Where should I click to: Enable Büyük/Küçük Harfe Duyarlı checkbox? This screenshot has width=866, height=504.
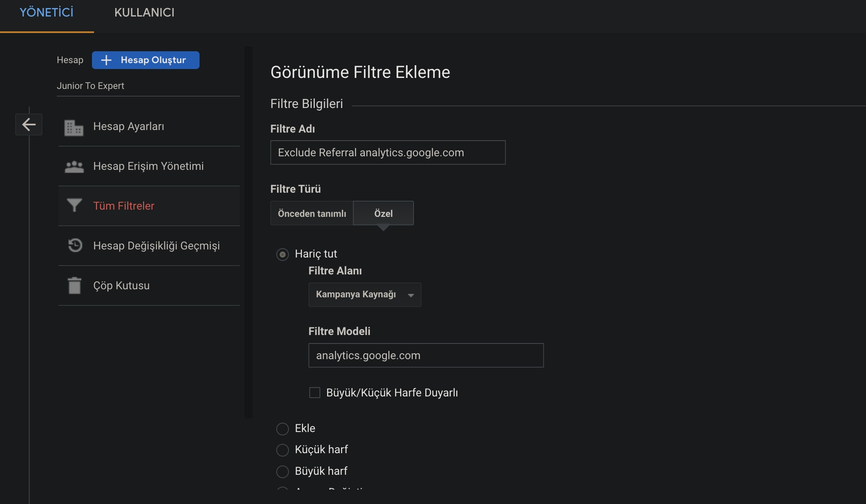315,393
